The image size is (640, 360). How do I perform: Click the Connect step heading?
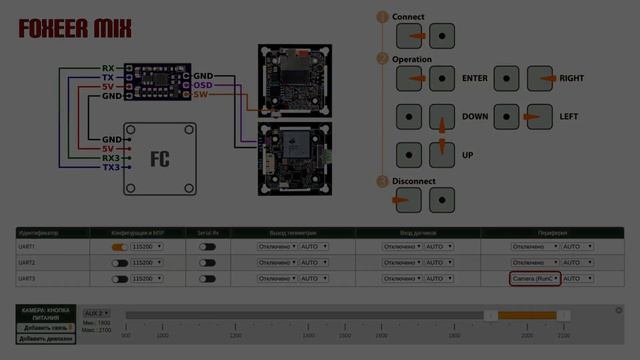[408, 17]
